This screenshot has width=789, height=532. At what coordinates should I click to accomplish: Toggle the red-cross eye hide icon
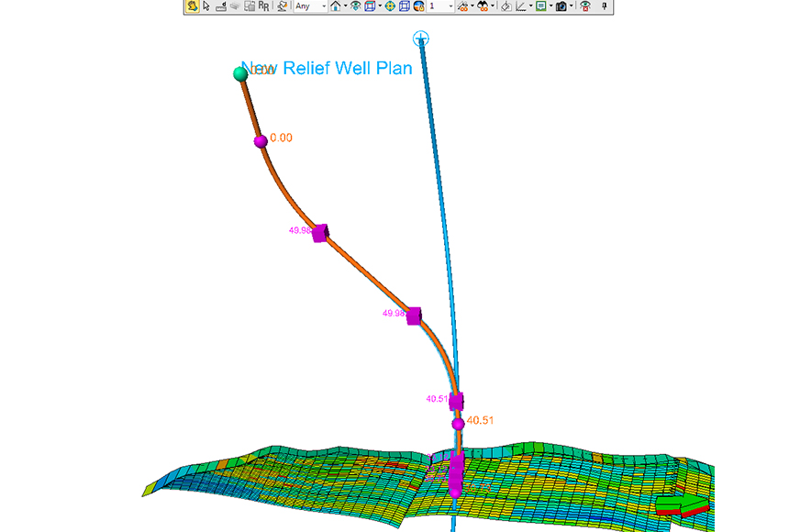[x=584, y=6]
